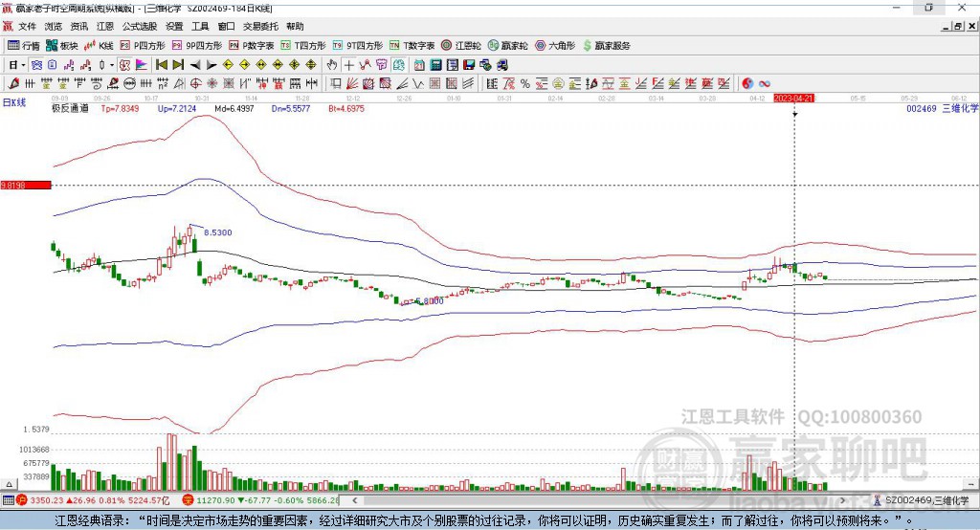Click the Tp=7.8349 indicator value
This screenshot has width=980, height=530.
(120, 109)
